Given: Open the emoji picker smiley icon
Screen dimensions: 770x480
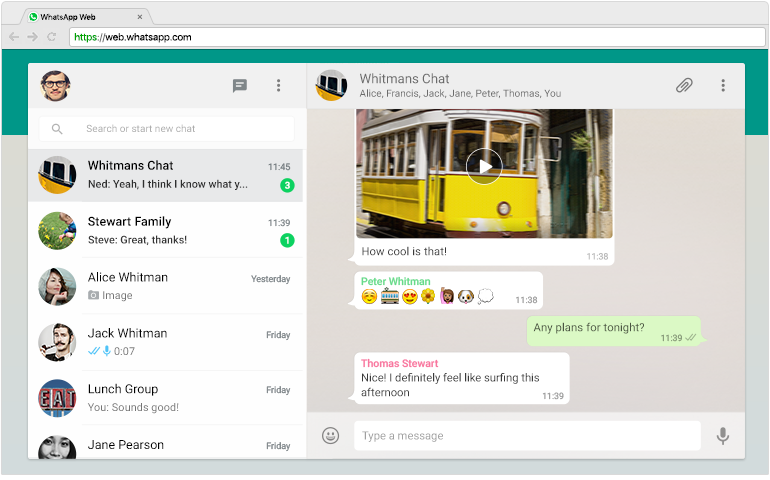Looking at the screenshot, I should pyautogui.click(x=330, y=436).
